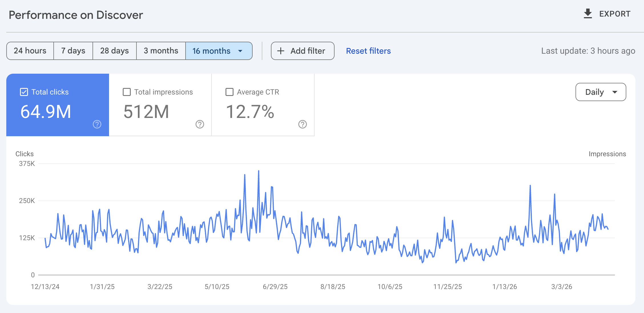
Task: Switch to the 24 hours view
Action: 30,51
